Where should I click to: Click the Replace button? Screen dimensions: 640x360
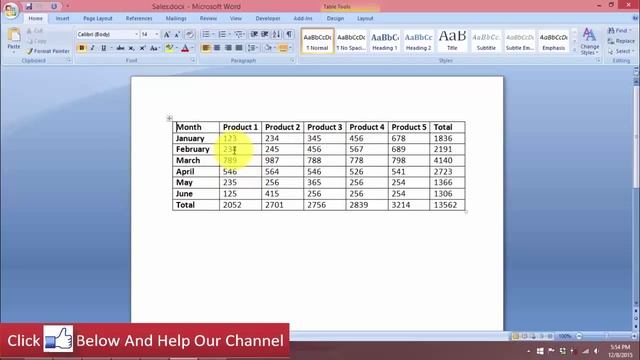[x=621, y=41]
